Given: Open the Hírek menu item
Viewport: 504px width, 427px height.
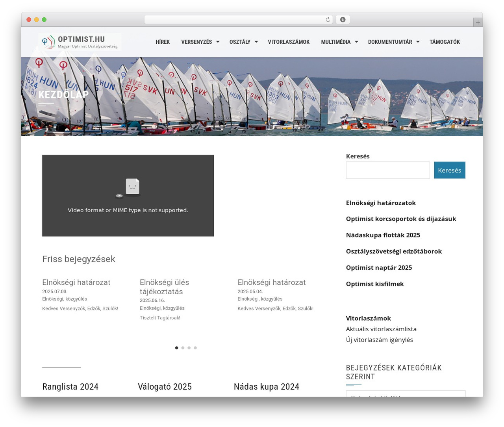Looking at the screenshot, I should pos(163,42).
